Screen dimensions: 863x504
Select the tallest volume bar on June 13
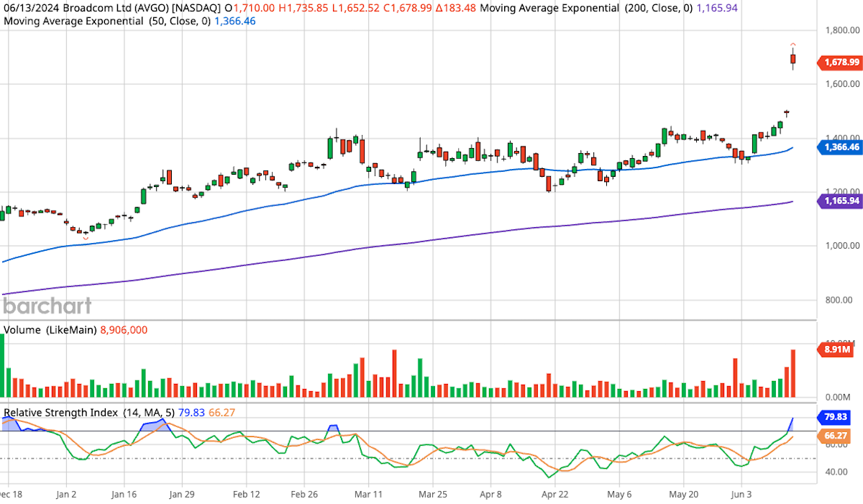click(x=793, y=374)
